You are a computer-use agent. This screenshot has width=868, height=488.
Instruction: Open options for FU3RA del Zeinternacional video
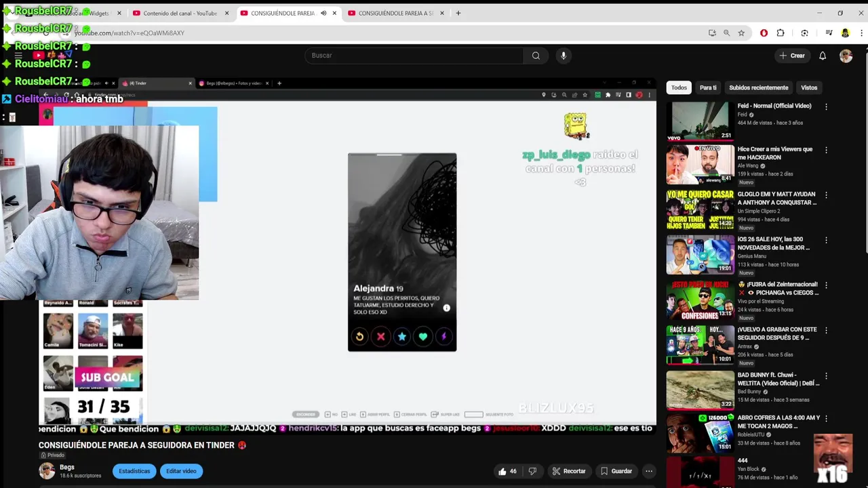coord(826,285)
